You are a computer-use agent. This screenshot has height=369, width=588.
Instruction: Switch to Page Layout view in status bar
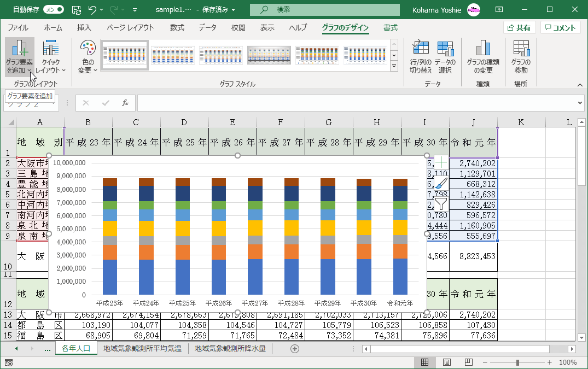pos(446,362)
